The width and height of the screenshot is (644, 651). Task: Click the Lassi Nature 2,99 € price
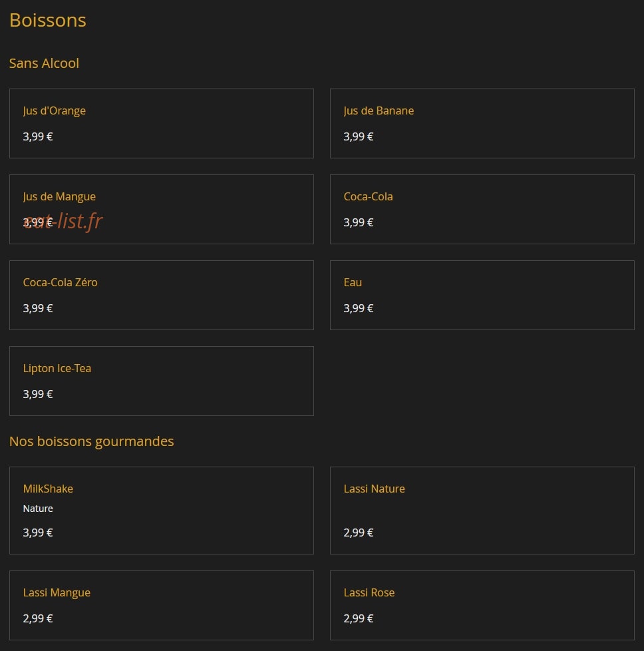point(359,533)
